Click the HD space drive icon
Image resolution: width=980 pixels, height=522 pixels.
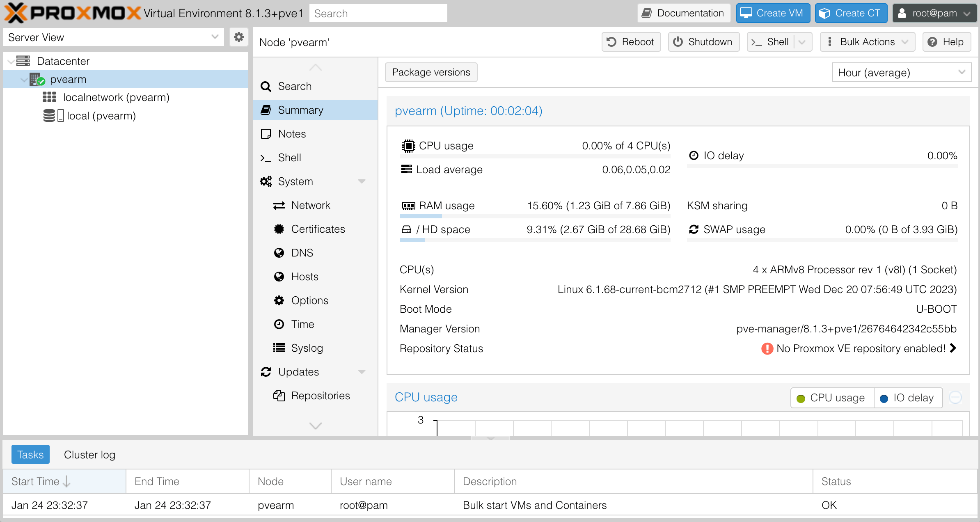(x=406, y=229)
